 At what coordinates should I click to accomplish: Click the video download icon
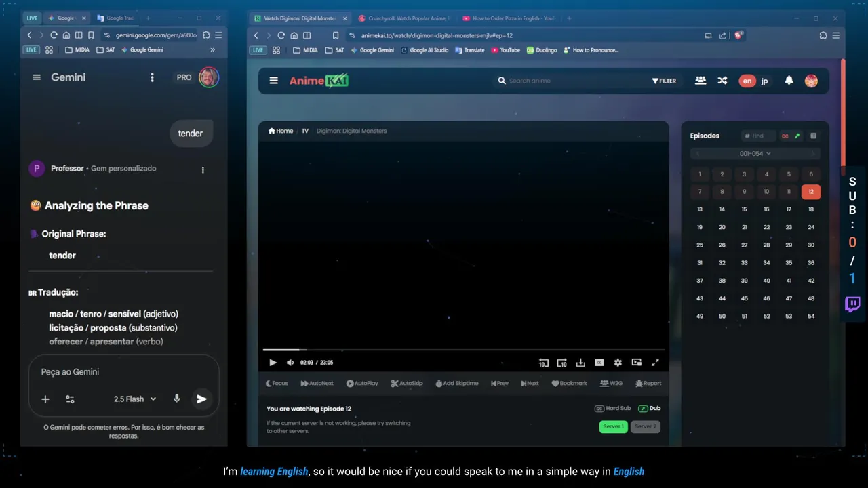pyautogui.click(x=580, y=363)
